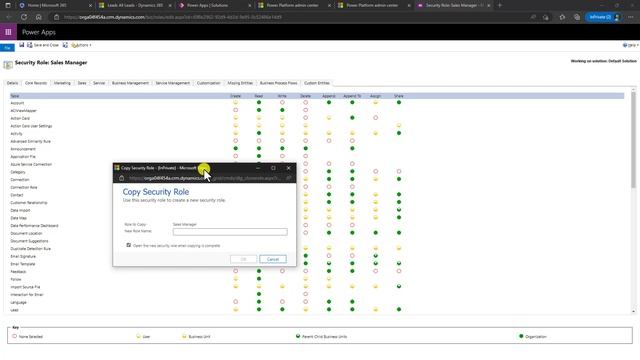Screen dimensions: 640x360
Task: Open the File menu button
Action: 7,48
